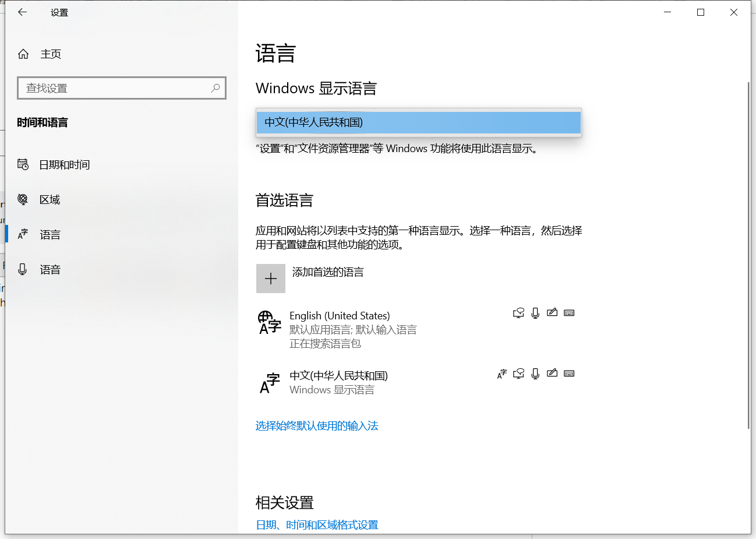Click the 日期和时间 calendar icon
This screenshot has width=756, height=539.
(23, 165)
